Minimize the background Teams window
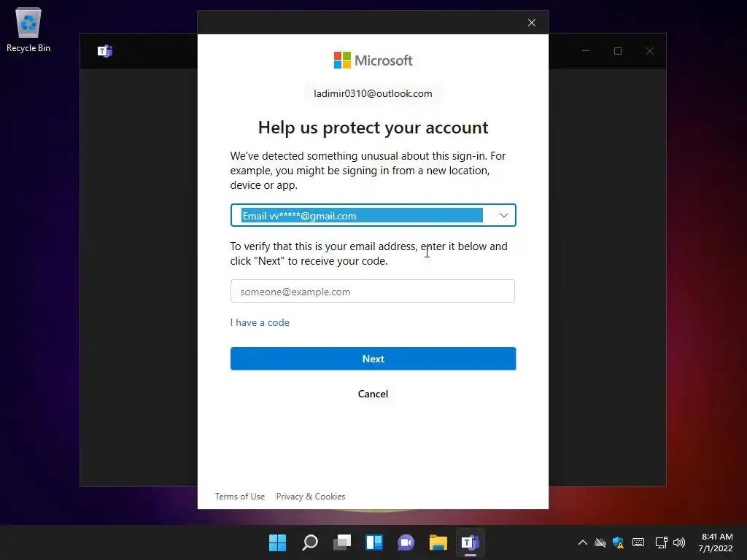The image size is (747, 560). (x=586, y=51)
